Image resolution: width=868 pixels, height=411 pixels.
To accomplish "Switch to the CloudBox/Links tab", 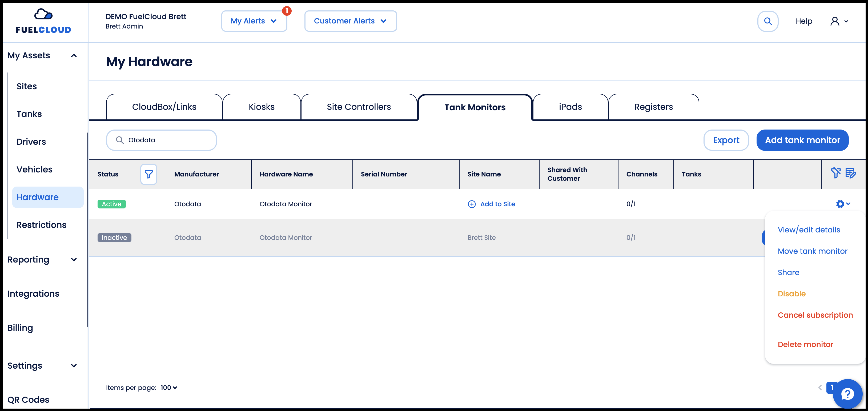I will [x=164, y=107].
